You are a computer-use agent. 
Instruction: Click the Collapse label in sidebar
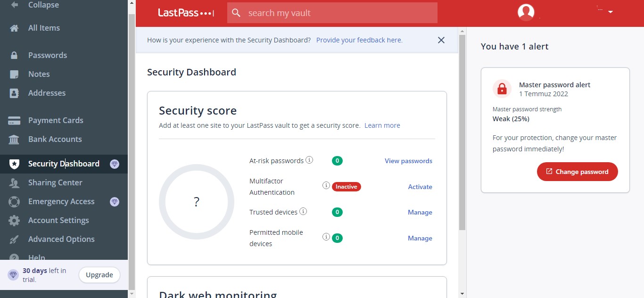click(43, 5)
